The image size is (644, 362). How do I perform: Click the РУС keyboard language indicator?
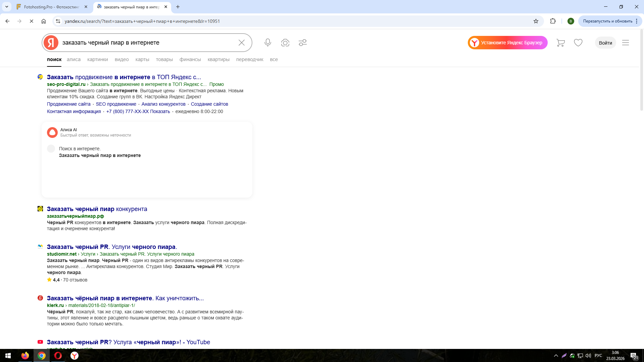pyautogui.click(x=598, y=356)
